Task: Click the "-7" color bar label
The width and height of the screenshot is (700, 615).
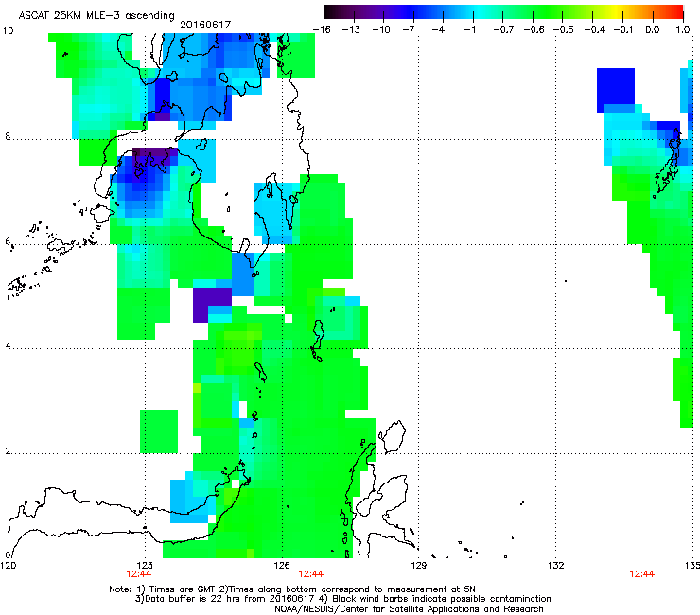Action: 410,30
